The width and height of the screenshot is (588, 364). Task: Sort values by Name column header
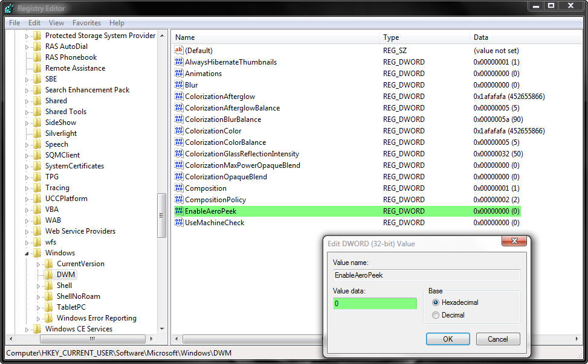pyautogui.click(x=275, y=37)
